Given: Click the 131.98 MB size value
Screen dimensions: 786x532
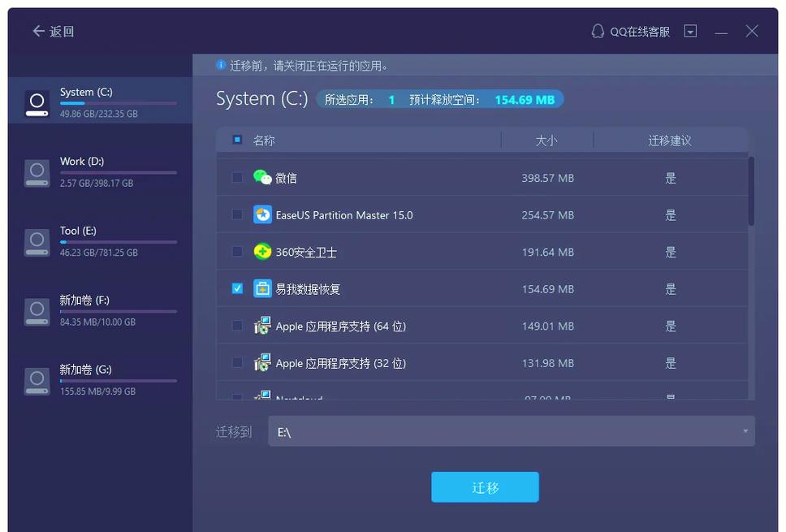Looking at the screenshot, I should [547, 364].
